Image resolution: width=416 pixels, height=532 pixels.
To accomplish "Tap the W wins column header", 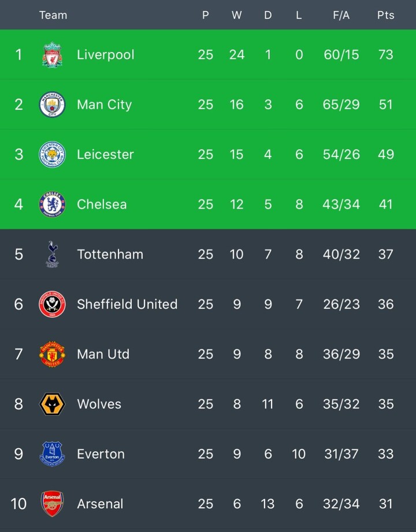I will (x=236, y=15).
